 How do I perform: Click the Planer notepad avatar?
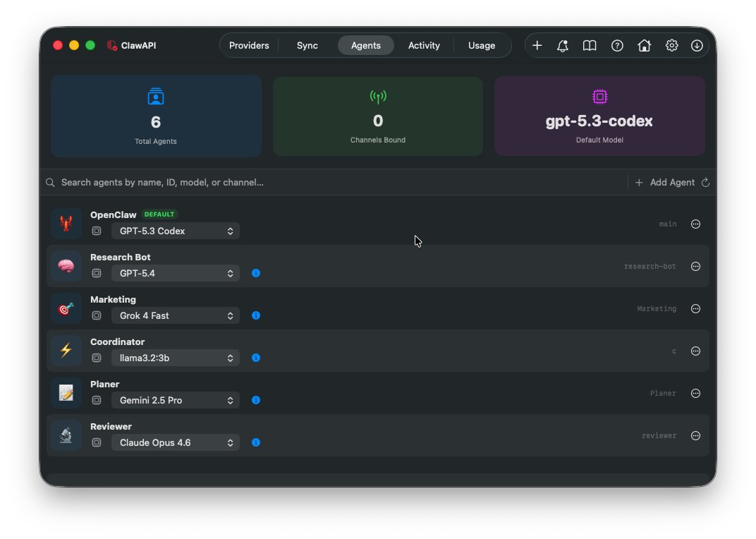click(66, 393)
